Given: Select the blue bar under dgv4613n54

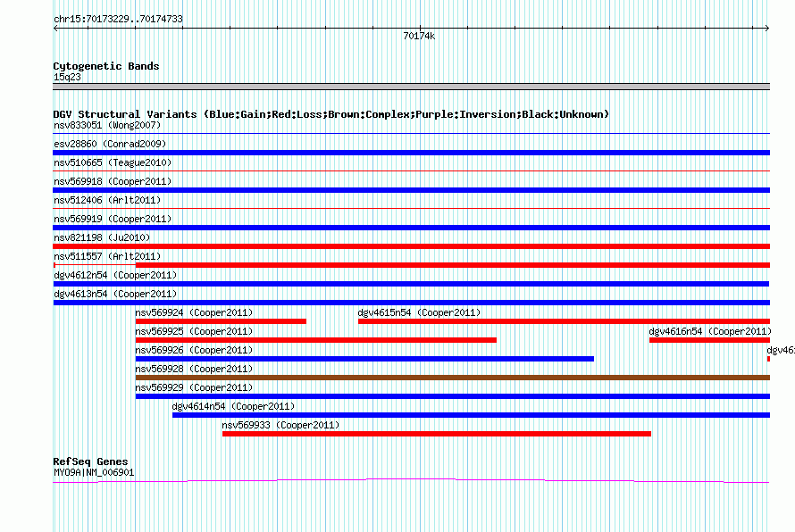Looking at the screenshot, I should pos(411,303).
